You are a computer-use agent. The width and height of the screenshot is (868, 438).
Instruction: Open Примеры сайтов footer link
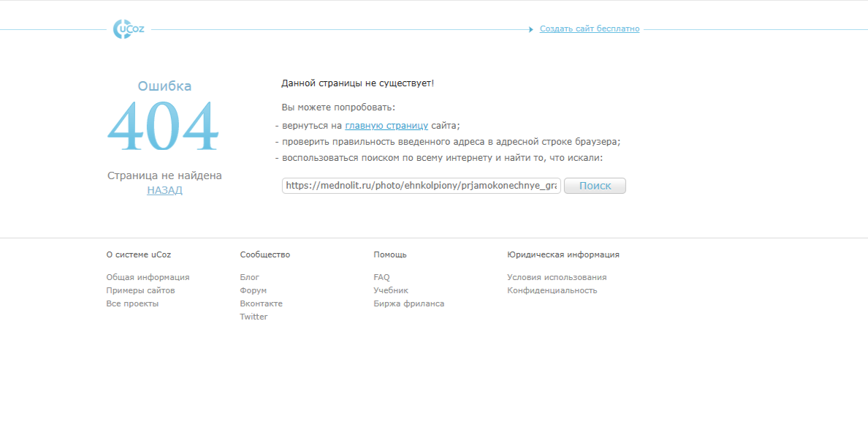140,291
